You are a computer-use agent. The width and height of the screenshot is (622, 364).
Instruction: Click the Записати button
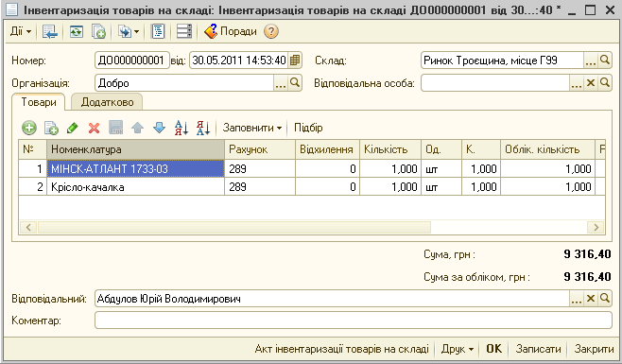(538, 349)
